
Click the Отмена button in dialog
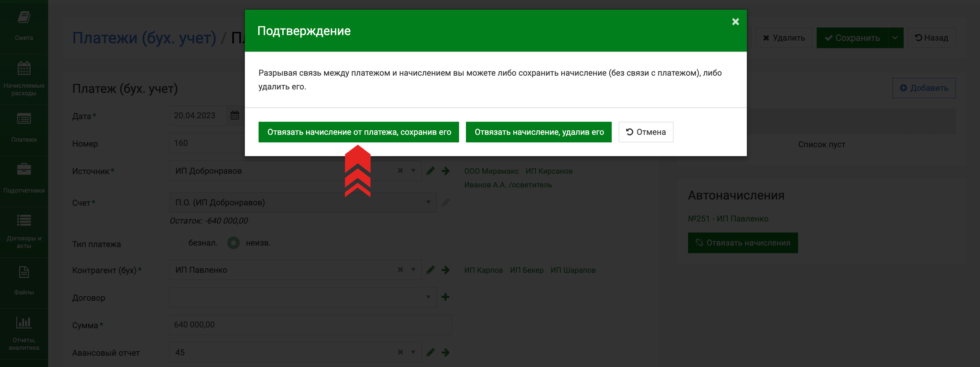[646, 132]
